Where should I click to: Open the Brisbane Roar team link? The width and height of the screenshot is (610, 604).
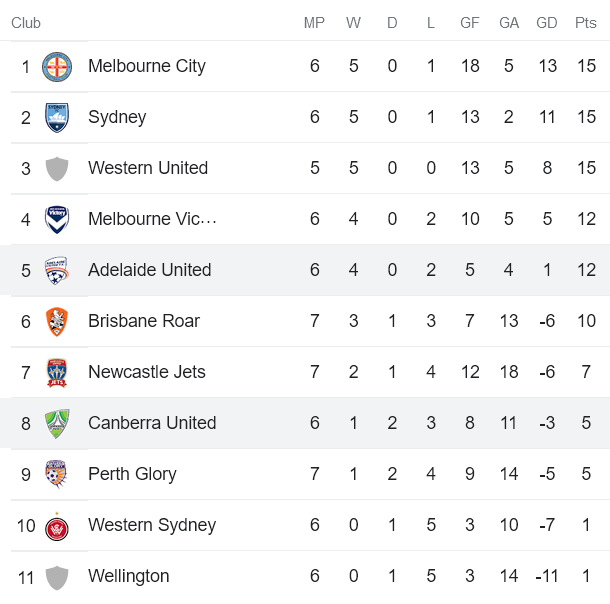click(x=144, y=321)
